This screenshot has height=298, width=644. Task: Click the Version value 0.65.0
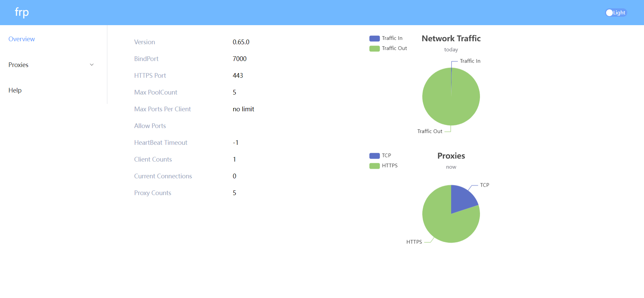click(x=241, y=42)
